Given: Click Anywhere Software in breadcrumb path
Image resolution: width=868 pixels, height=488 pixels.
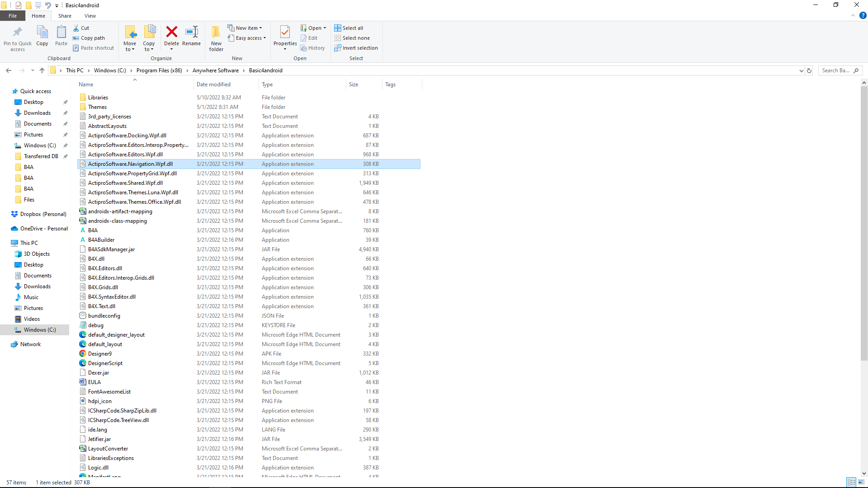Looking at the screenshot, I should click(x=216, y=70).
